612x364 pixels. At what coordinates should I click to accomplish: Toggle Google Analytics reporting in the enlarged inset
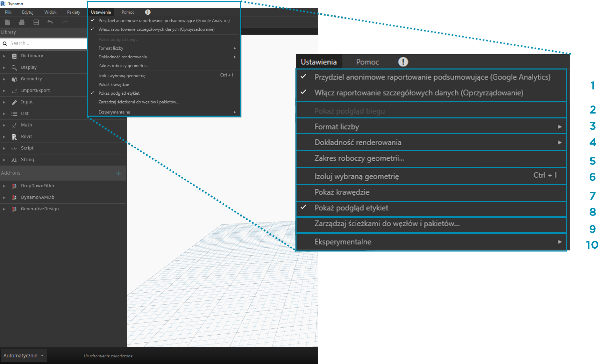pos(431,77)
